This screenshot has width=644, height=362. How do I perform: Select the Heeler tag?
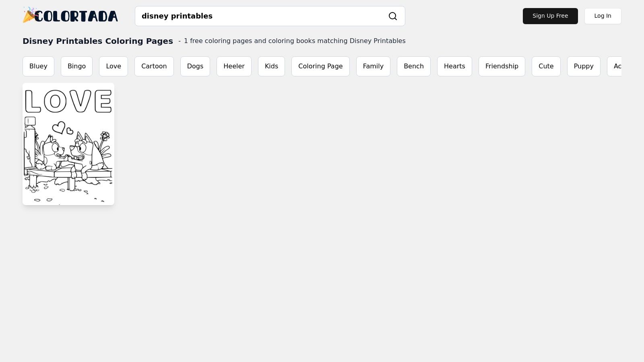pos(234,66)
